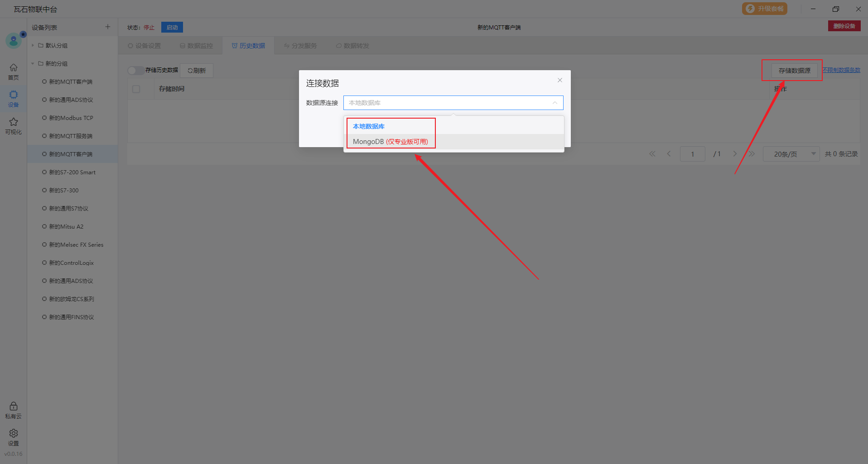Expand the 默认分组 tree group
This screenshot has height=464, width=868.
tap(33, 45)
